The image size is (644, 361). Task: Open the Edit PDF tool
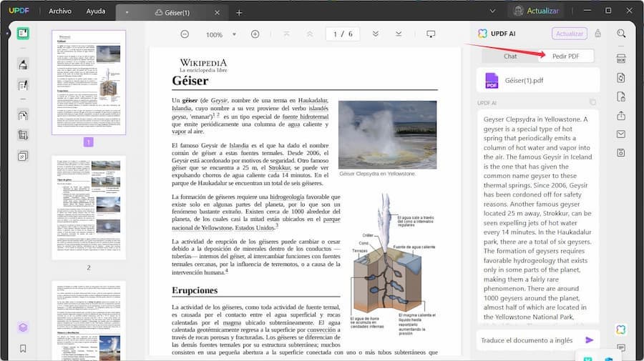[23, 85]
